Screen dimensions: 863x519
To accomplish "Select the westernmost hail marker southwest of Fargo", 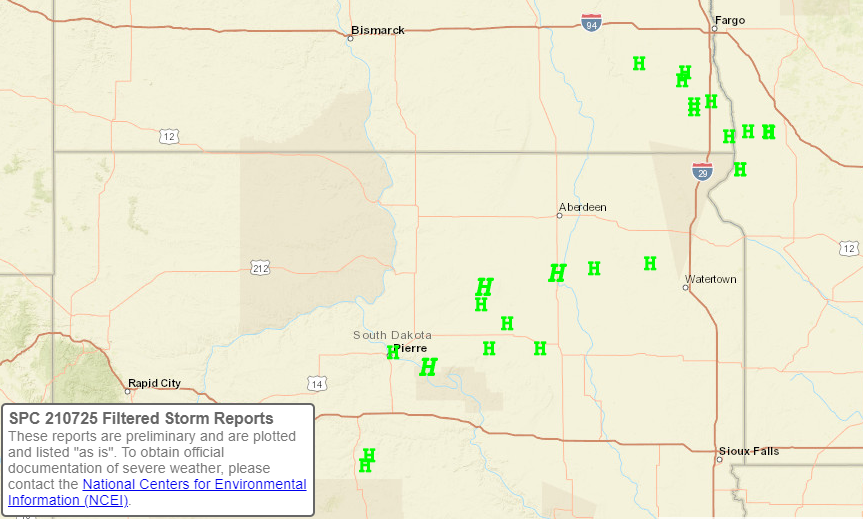I will tap(639, 63).
